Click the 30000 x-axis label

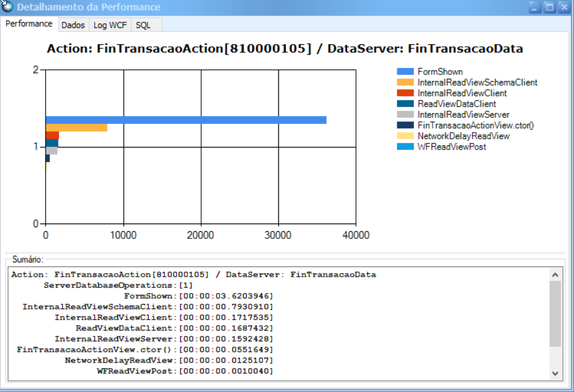[278, 235]
